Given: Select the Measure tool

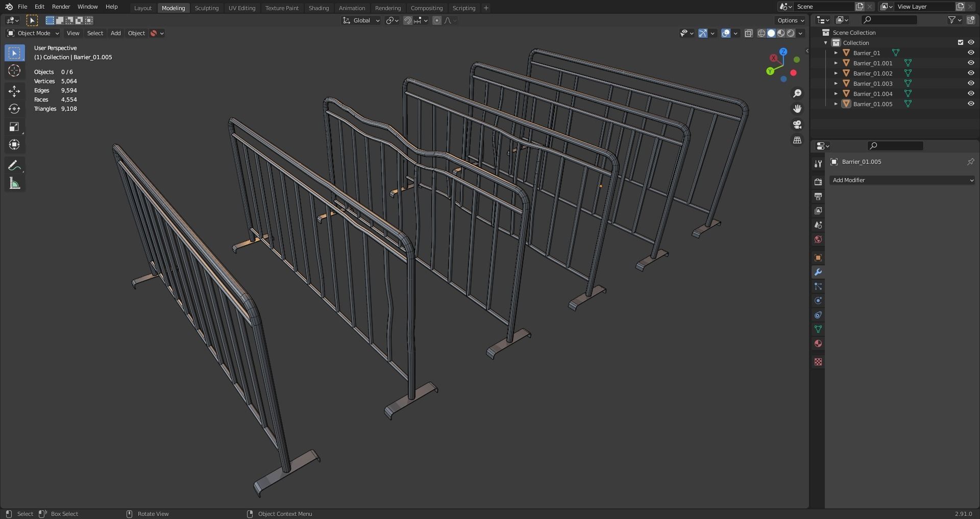Looking at the screenshot, I should (14, 183).
